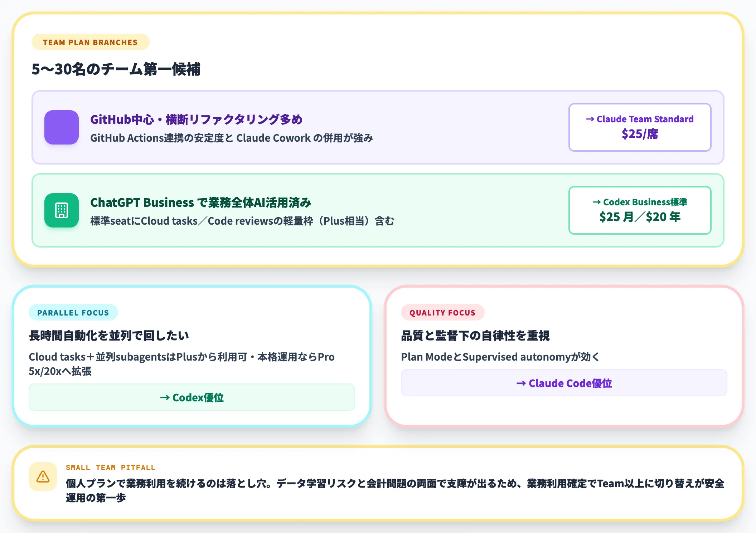
Task: Click text 標準seatにCloud tasks／Code reviewsの軽量枠
Action: click(202, 221)
